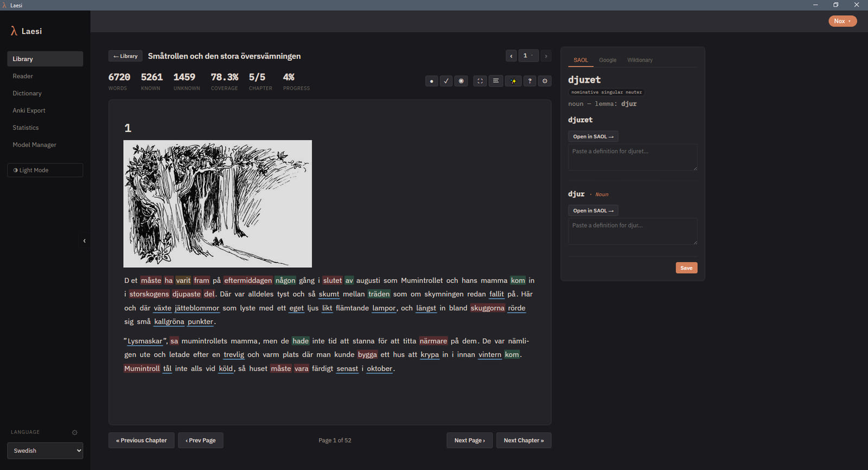Toggle Light Mode

[45, 170]
